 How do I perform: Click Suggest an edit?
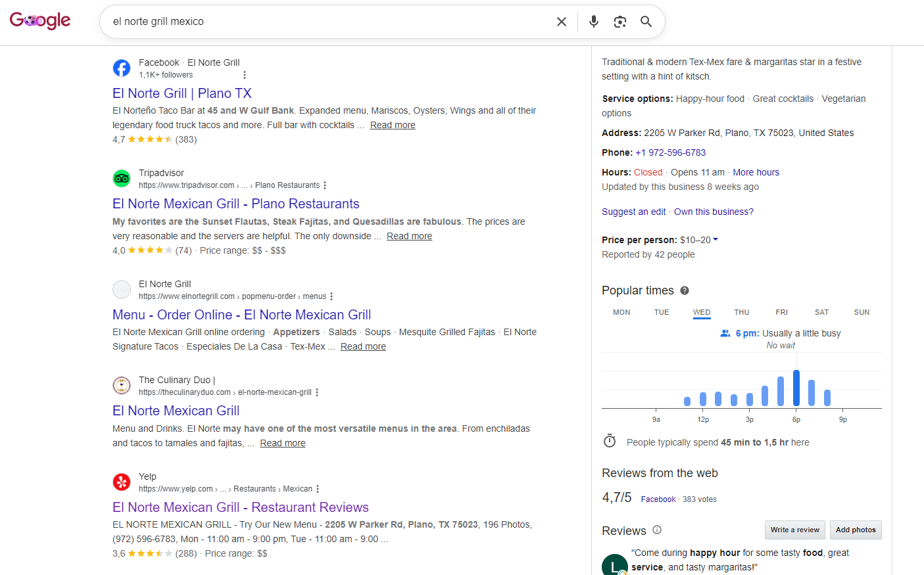tap(634, 212)
